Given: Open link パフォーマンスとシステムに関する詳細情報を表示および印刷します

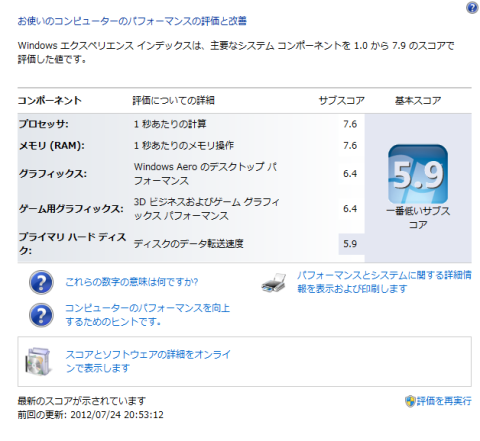Looking at the screenshot, I should [384, 282].
